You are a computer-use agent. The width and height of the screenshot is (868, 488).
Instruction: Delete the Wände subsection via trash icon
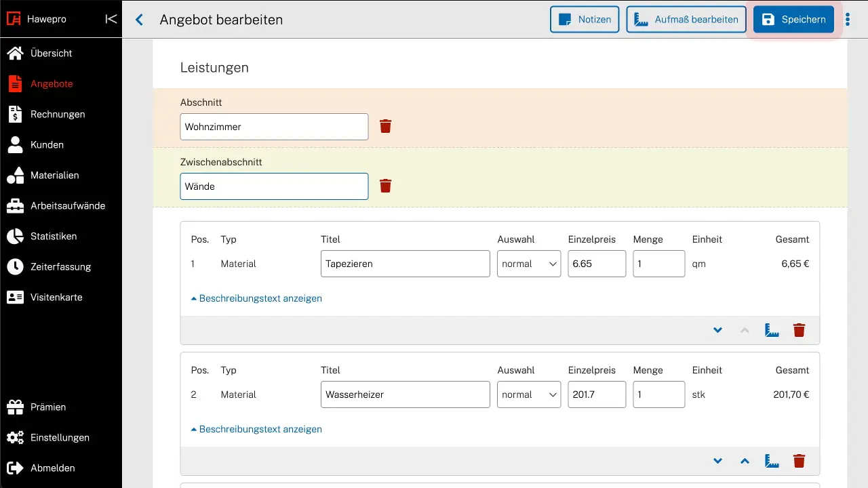coord(385,186)
